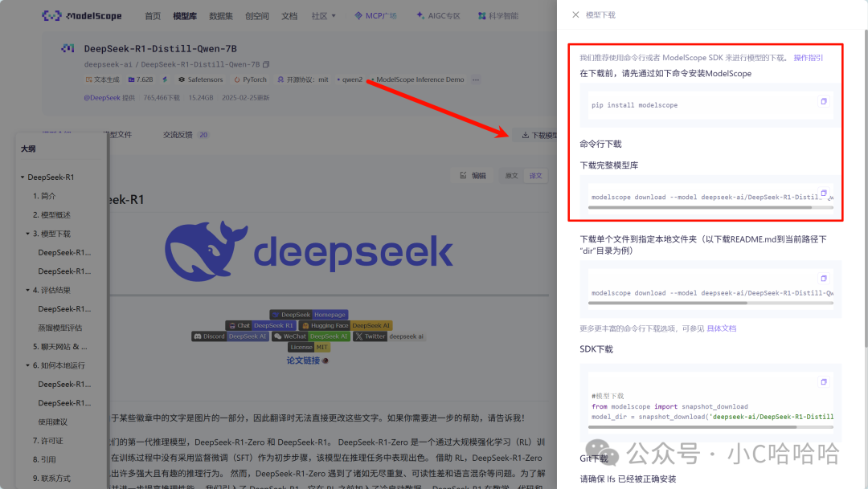
Task: Go to 首页 in the top navigation
Action: (152, 16)
